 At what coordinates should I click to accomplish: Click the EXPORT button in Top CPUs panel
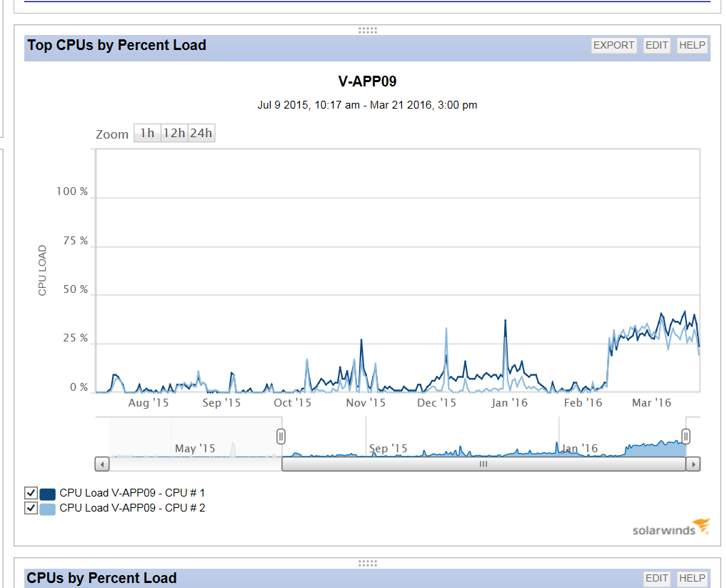[614, 46]
